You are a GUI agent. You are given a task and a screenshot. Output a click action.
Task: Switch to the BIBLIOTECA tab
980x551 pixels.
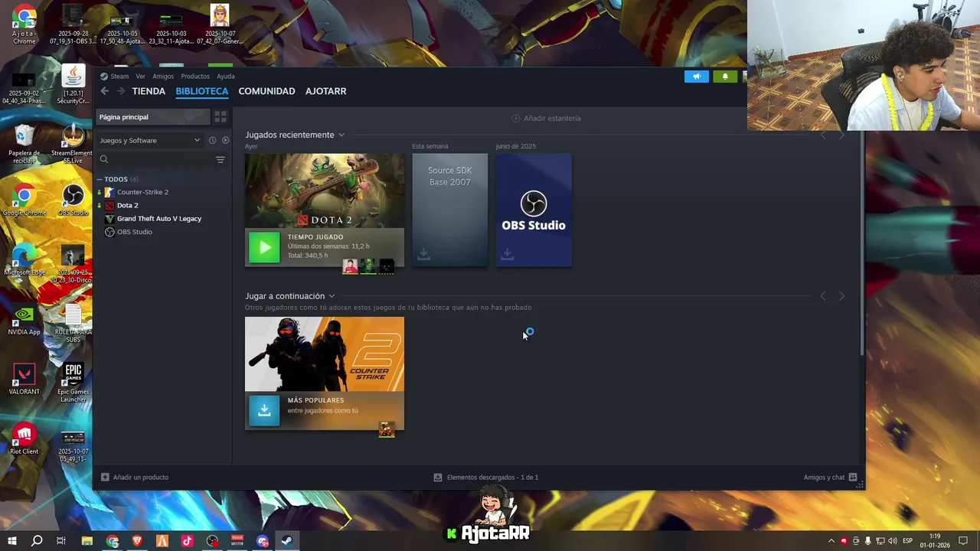(x=202, y=91)
